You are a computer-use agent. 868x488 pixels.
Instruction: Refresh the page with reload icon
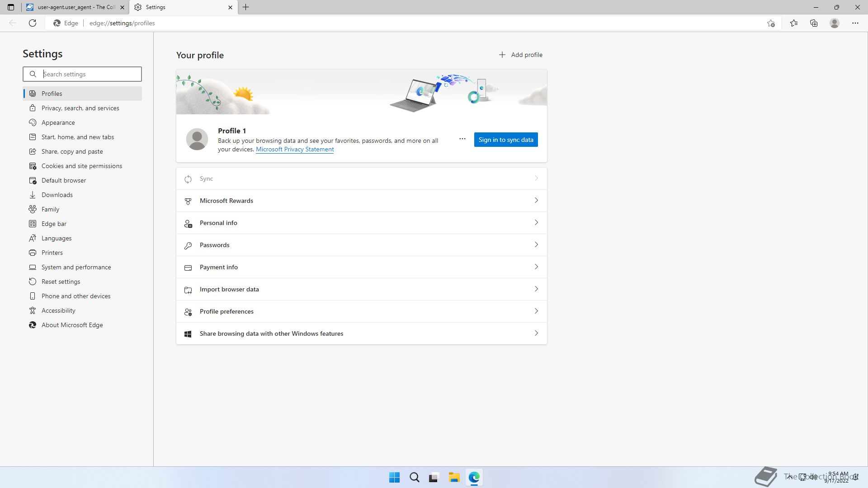[x=33, y=23]
